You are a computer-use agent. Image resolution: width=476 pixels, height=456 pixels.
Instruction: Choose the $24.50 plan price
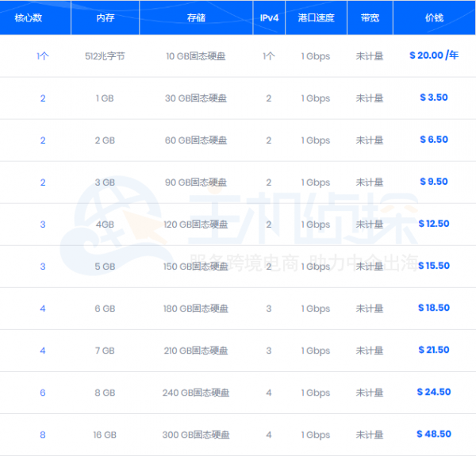(434, 392)
